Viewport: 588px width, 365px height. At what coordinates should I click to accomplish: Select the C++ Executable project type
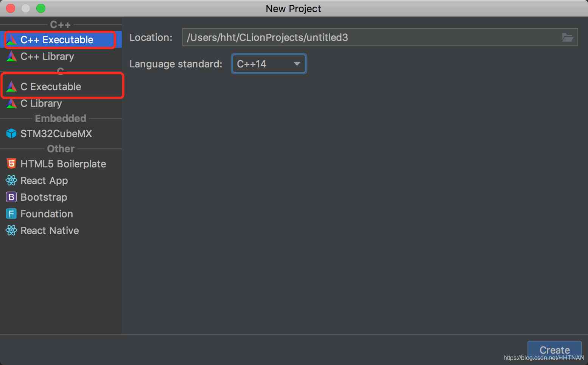click(x=61, y=40)
